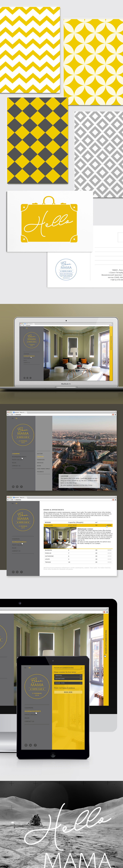Select LOCATION in the submenu list
Viewport: 123px width, 868px height.
coord(40,457)
